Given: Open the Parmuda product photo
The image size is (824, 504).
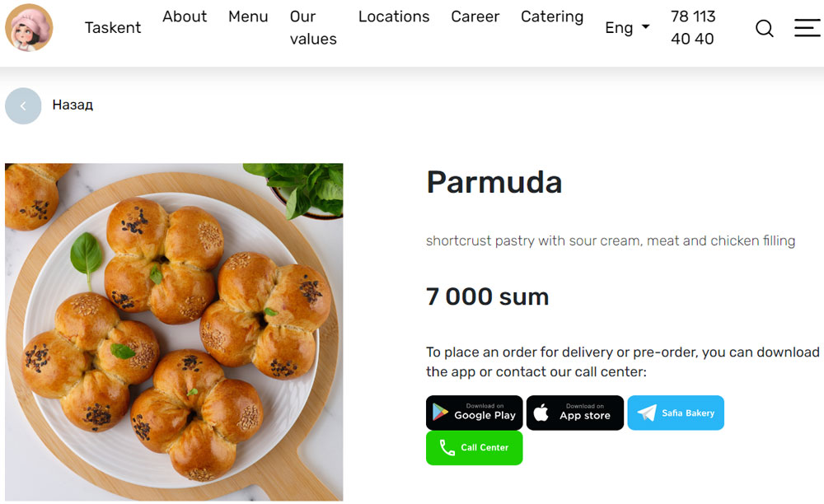Looking at the screenshot, I should (x=174, y=332).
